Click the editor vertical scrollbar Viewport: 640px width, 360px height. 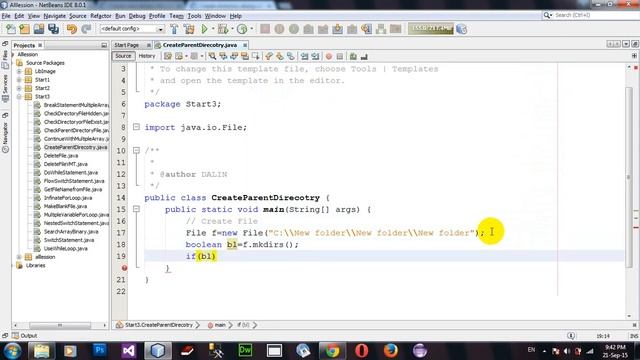click(x=629, y=178)
